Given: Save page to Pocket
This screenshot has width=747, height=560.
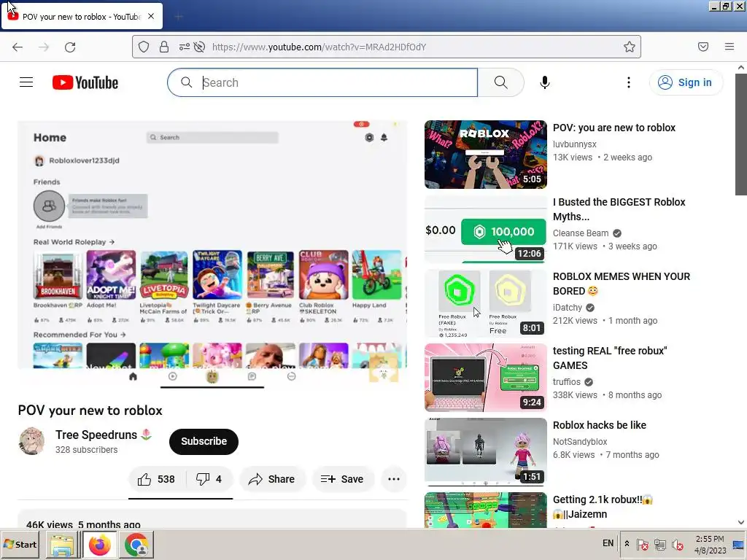Looking at the screenshot, I should [x=703, y=47].
